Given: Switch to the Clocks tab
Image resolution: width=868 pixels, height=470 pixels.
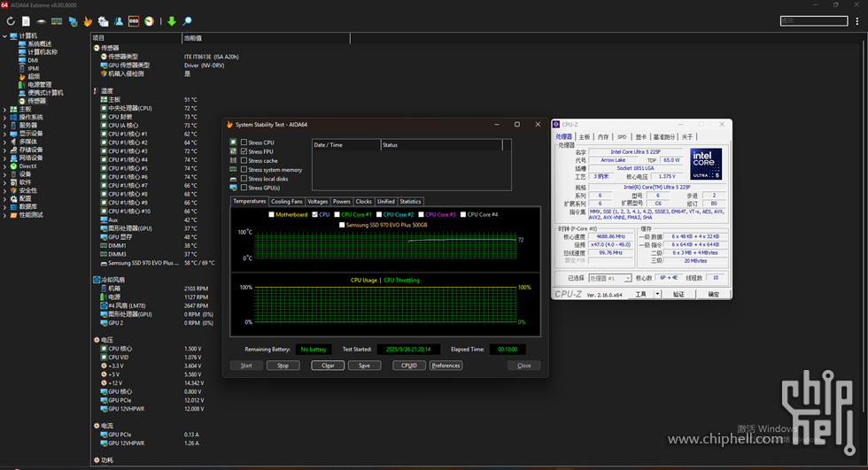Looking at the screenshot, I should coord(364,201).
